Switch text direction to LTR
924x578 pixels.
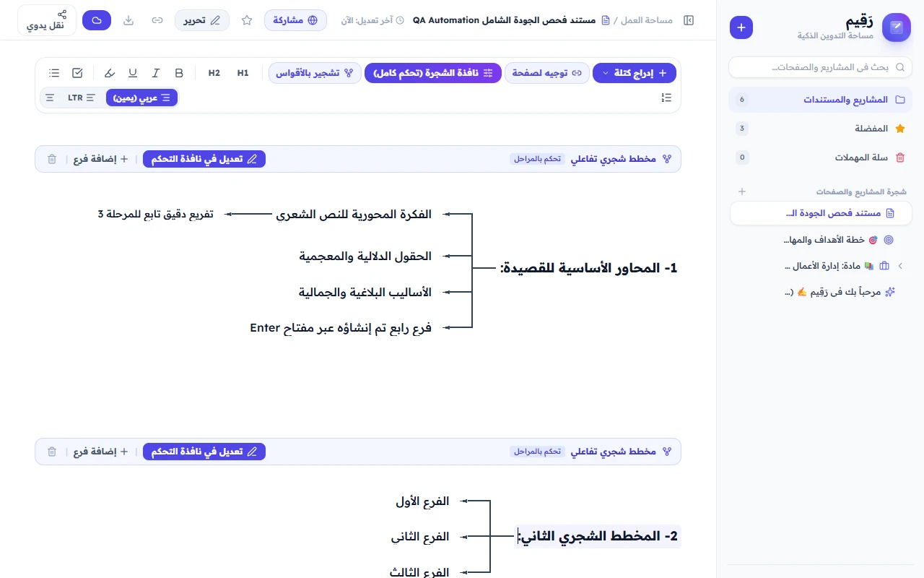coord(82,98)
